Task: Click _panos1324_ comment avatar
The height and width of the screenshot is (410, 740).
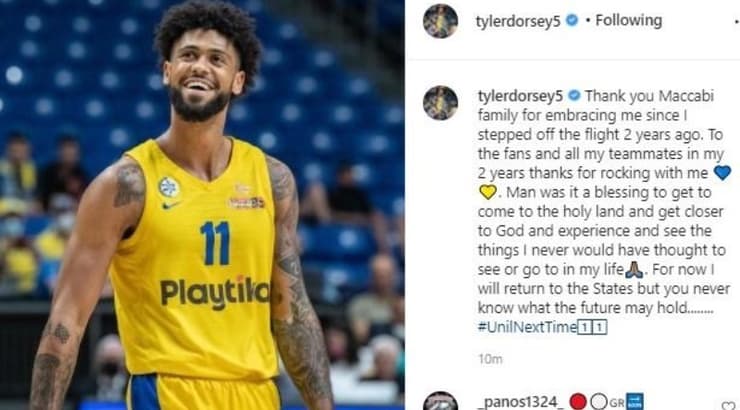Action: (440, 401)
